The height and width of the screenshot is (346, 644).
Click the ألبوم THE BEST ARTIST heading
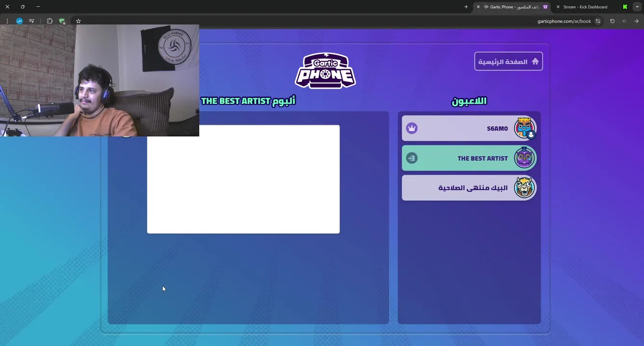[248, 101]
